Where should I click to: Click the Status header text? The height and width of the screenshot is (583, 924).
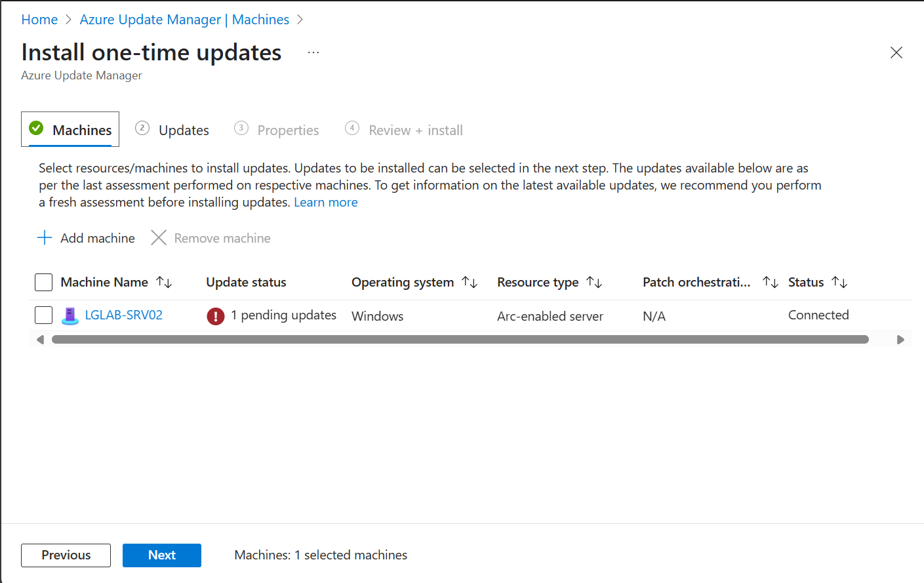pyautogui.click(x=806, y=282)
